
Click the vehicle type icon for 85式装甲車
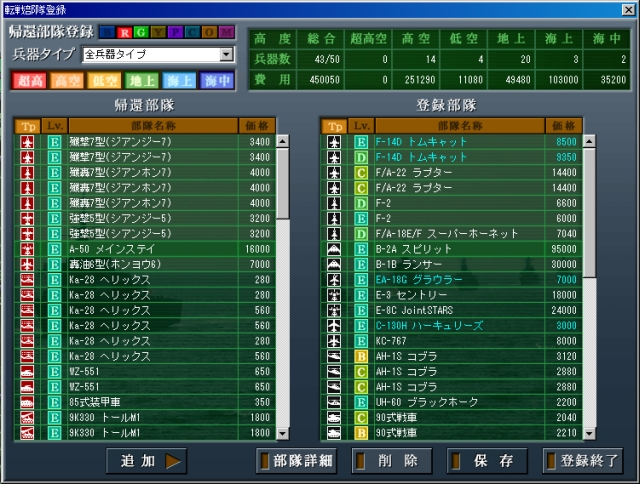[27, 402]
